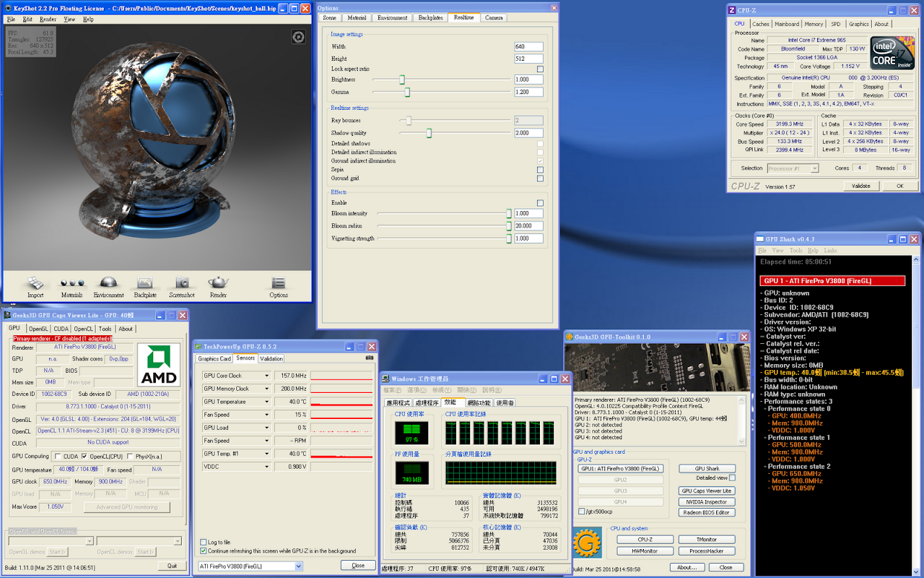Launch NVIDIA Inspector from GPU-Toolkit

[x=707, y=501]
